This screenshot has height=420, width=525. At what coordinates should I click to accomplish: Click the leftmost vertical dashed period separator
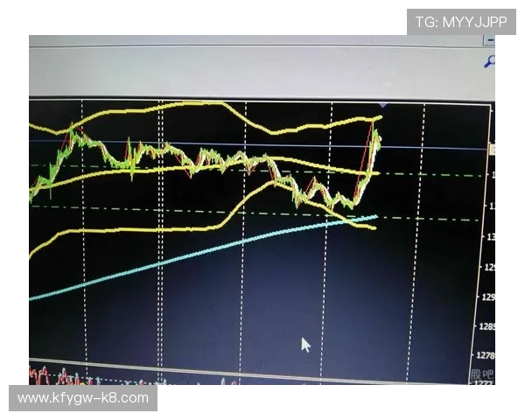[x=84, y=262]
